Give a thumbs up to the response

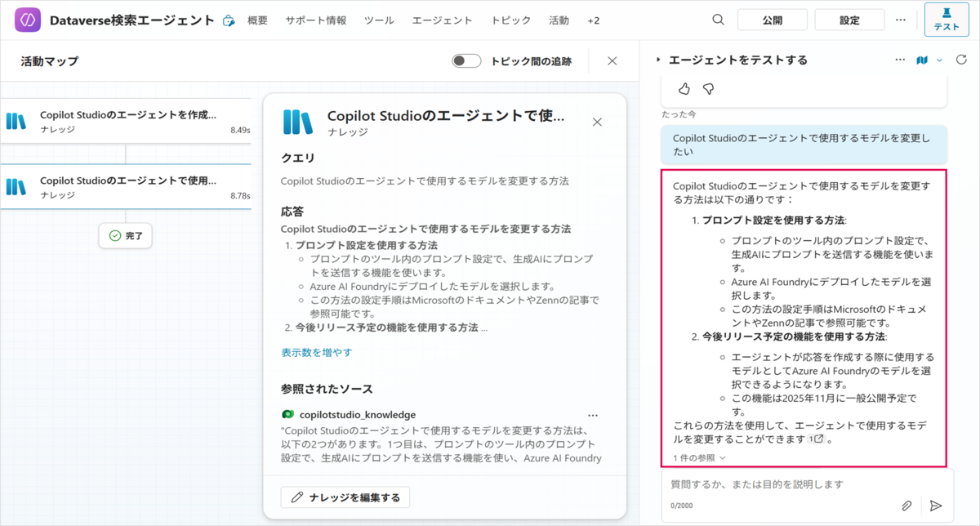684,88
